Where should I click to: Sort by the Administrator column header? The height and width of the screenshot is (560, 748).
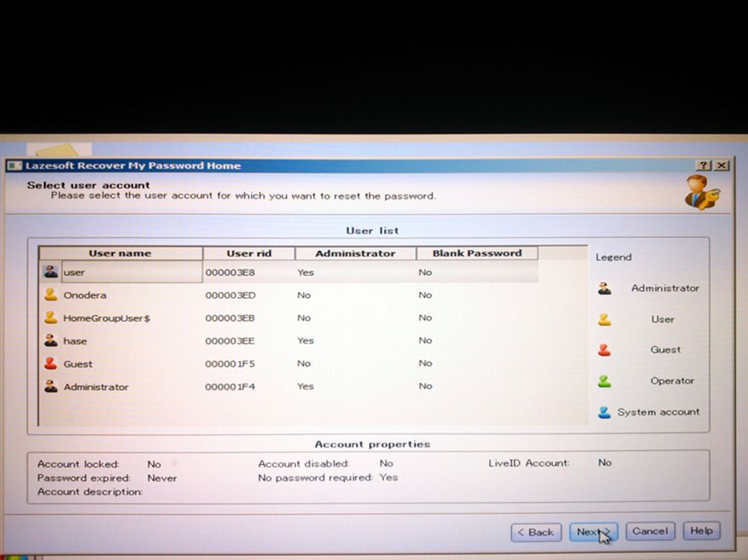click(355, 253)
